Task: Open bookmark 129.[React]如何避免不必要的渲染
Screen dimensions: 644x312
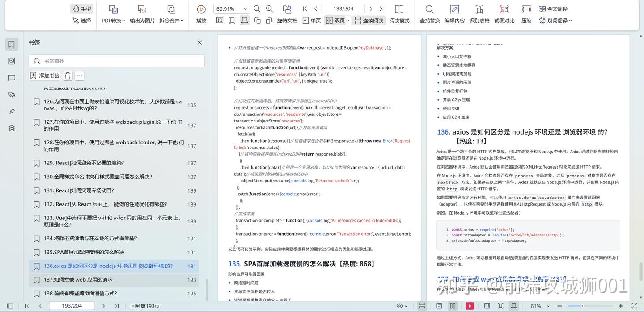Action: point(114,163)
